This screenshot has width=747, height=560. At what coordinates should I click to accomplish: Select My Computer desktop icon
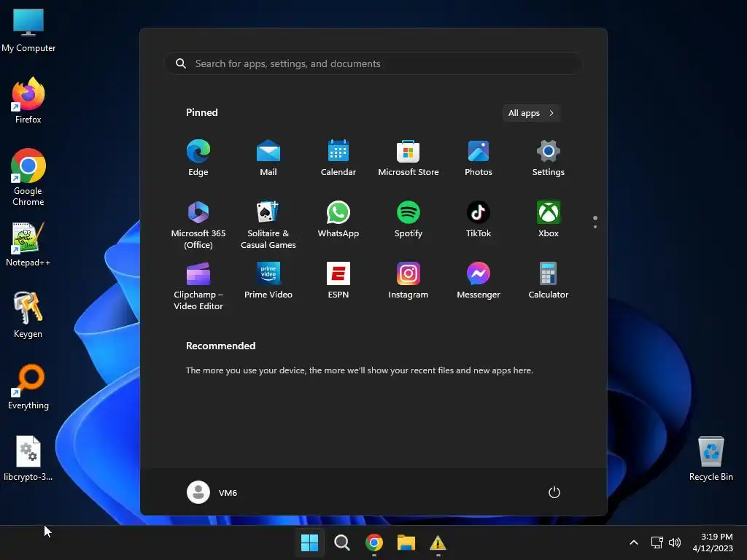28,31
